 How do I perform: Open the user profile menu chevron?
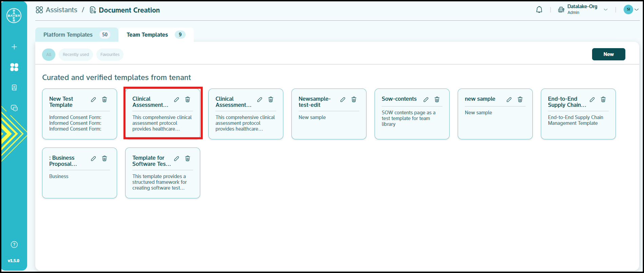[637, 10]
